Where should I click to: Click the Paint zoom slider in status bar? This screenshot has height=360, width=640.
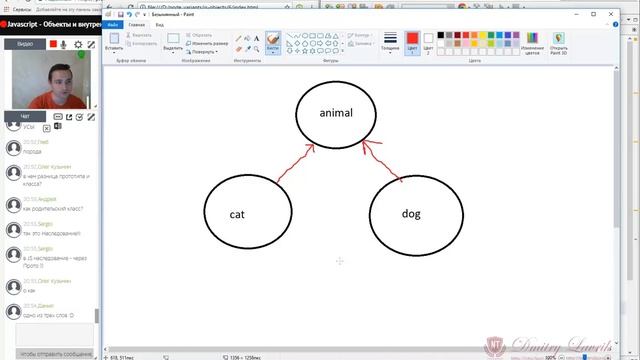click(584, 358)
